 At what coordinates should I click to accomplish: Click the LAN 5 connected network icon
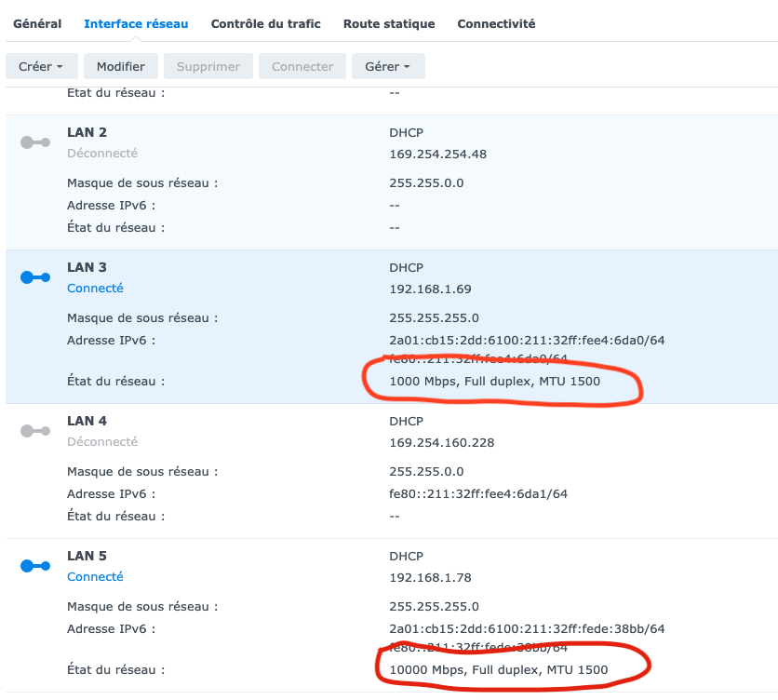tap(35, 566)
